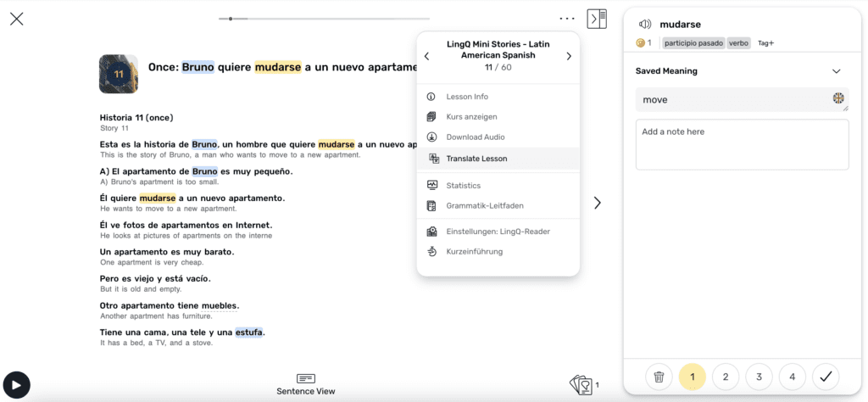Click the Add a note field

pyautogui.click(x=742, y=144)
